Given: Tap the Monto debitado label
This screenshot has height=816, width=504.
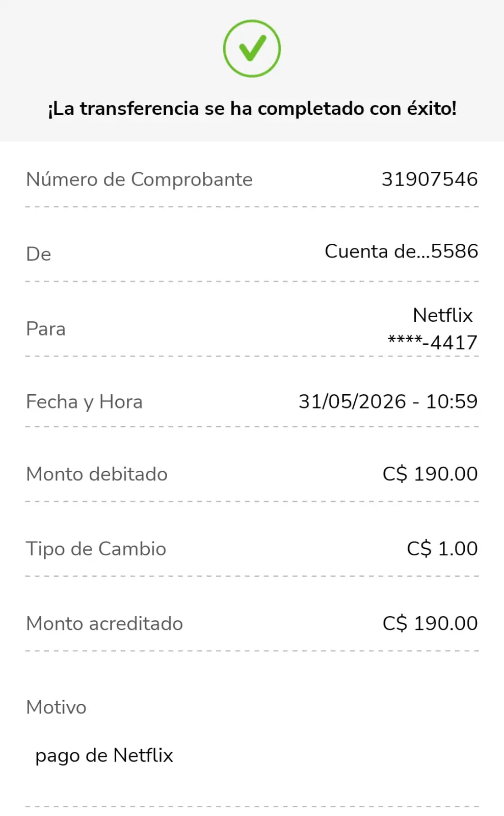Looking at the screenshot, I should coord(97,474).
